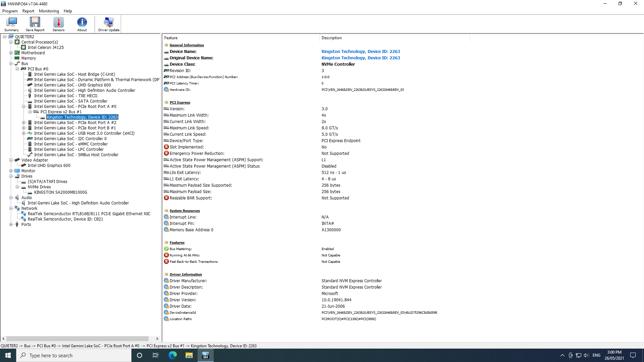The width and height of the screenshot is (644, 362).
Task: Click left arrow of tree horizontal scrollbar
Action: pos(4,339)
